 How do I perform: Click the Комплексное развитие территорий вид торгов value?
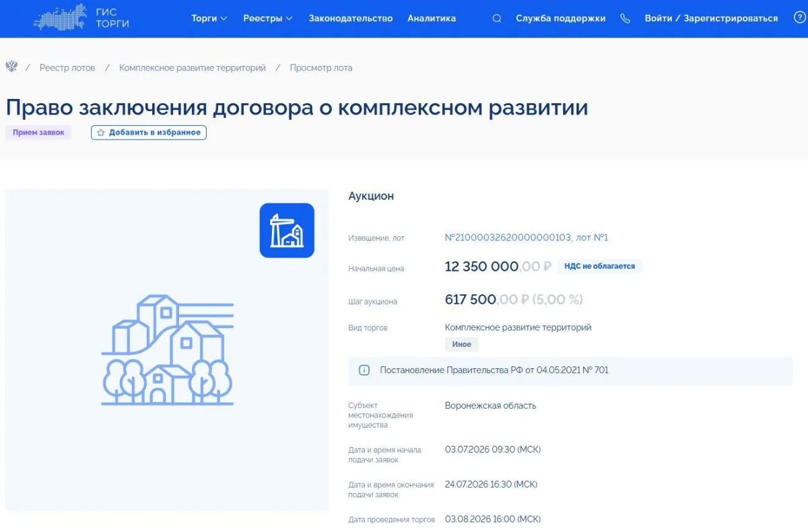coord(518,327)
